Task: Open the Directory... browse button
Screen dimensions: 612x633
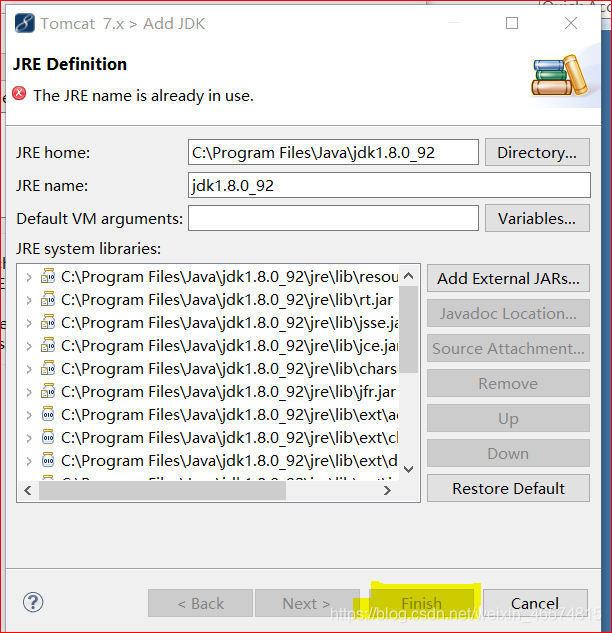Action: point(537,152)
